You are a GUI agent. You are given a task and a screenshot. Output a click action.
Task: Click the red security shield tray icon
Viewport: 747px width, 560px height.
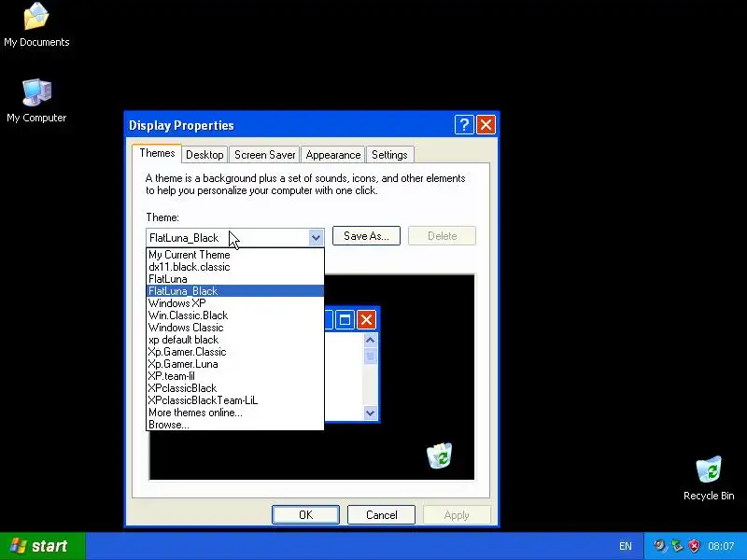[x=695, y=546]
